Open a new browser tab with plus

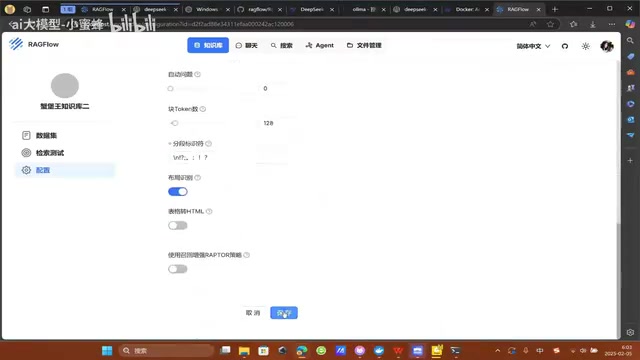coord(555,9)
